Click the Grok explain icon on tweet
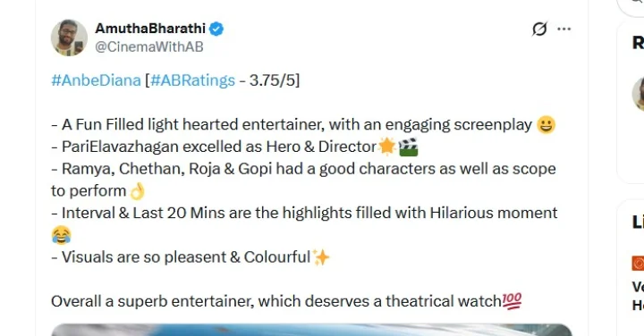This screenshot has height=336, width=644. [539, 29]
